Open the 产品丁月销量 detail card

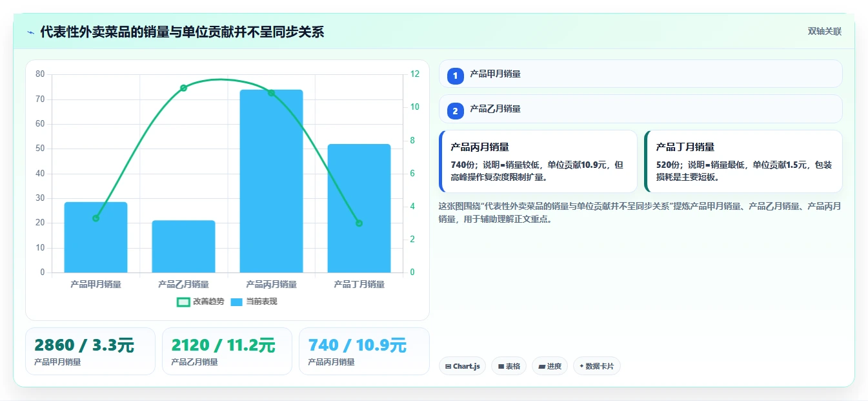tap(743, 161)
